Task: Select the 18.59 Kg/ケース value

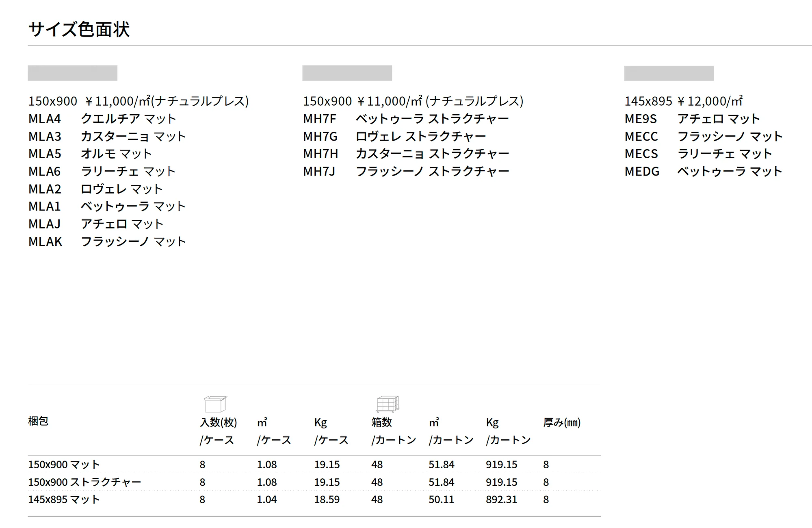Action: click(x=327, y=500)
